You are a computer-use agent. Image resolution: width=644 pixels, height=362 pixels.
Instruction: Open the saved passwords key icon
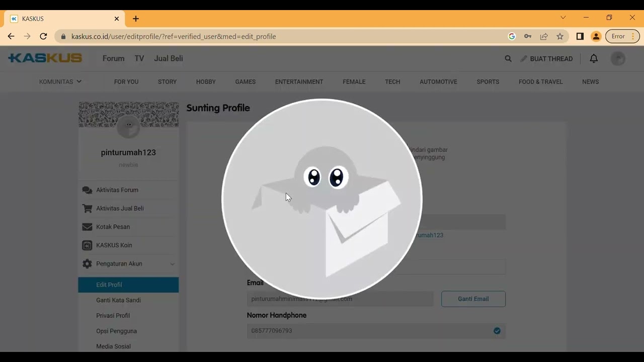click(528, 36)
